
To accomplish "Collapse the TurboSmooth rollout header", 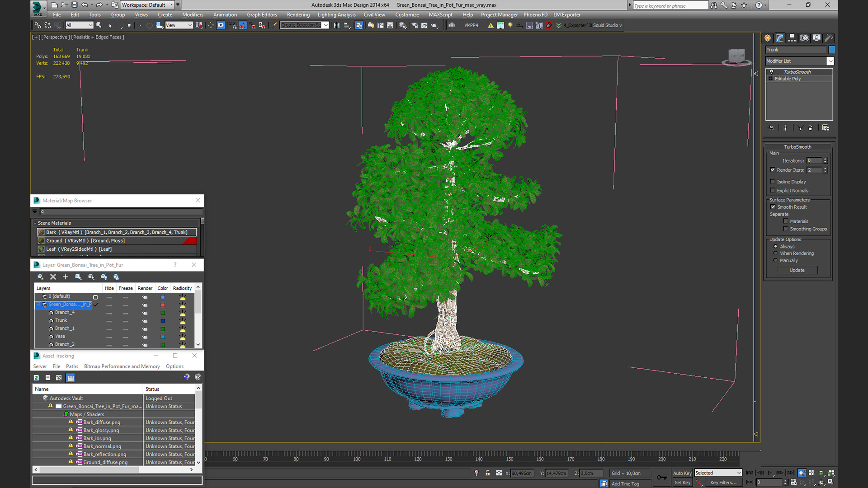I will [797, 147].
